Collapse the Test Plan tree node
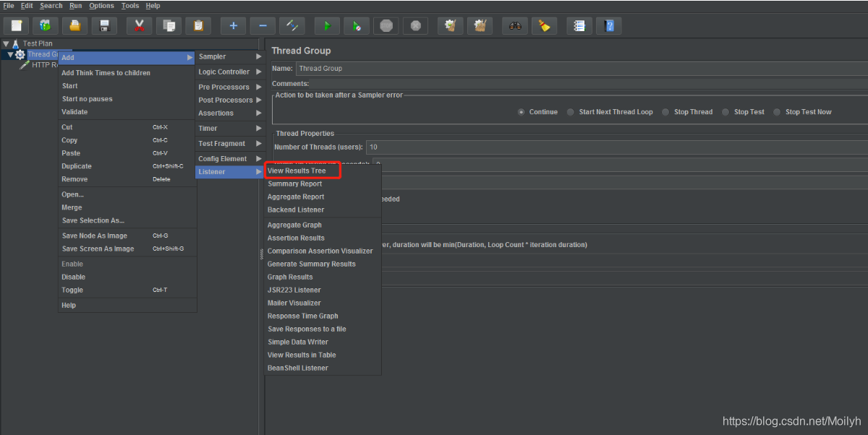 coord(6,44)
